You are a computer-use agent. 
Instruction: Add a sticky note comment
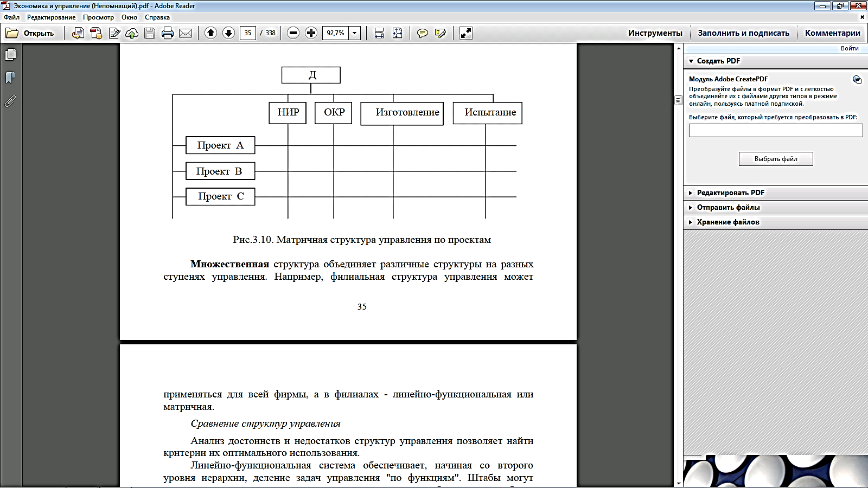422,33
